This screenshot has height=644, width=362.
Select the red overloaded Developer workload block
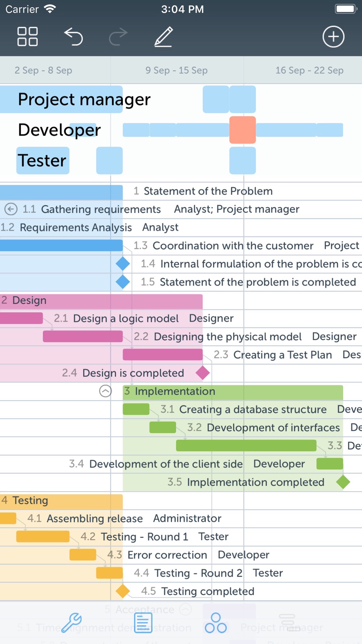pyautogui.click(x=243, y=130)
